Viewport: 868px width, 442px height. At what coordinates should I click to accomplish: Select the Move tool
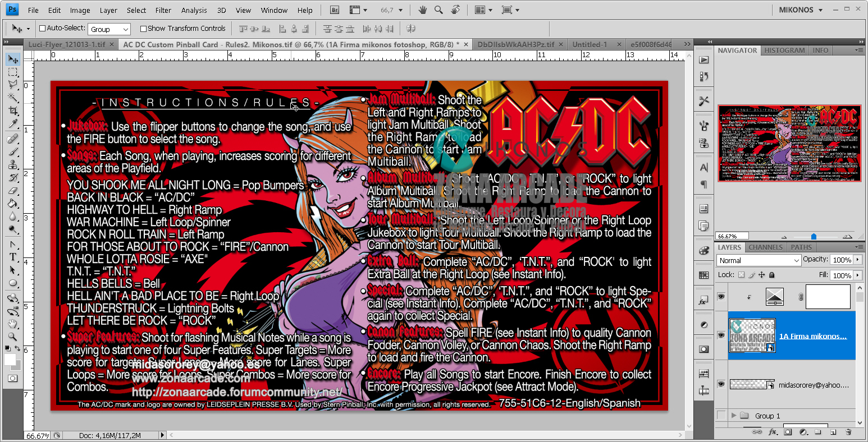point(12,59)
